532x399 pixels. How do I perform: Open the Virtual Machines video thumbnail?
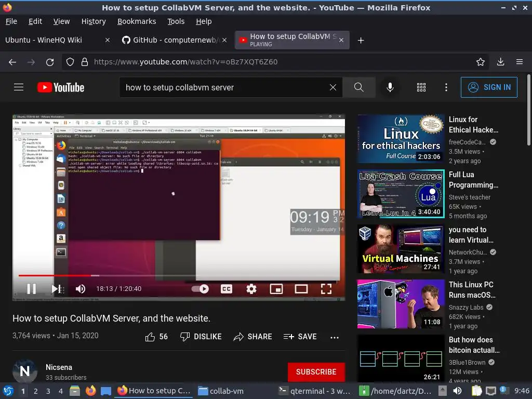tap(401, 249)
